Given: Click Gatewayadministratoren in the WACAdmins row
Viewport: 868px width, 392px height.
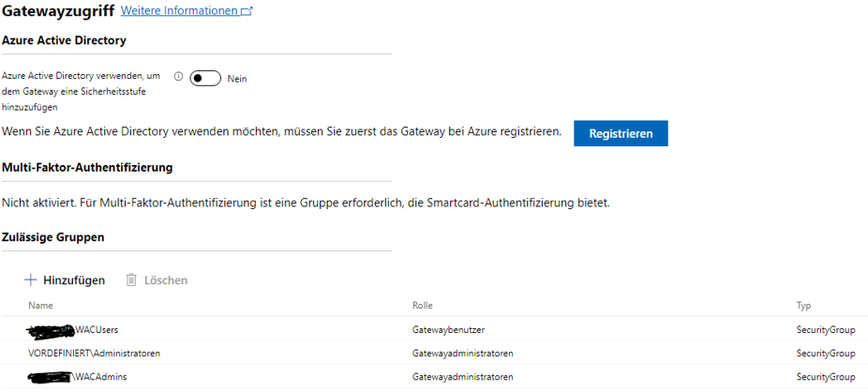Looking at the screenshot, I should tap(462, 377).
